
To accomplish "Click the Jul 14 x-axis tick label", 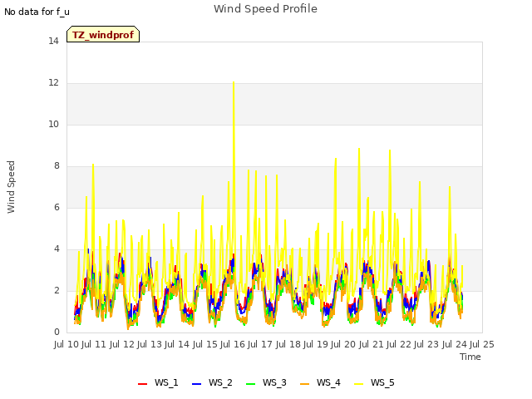I will point(177,344).
